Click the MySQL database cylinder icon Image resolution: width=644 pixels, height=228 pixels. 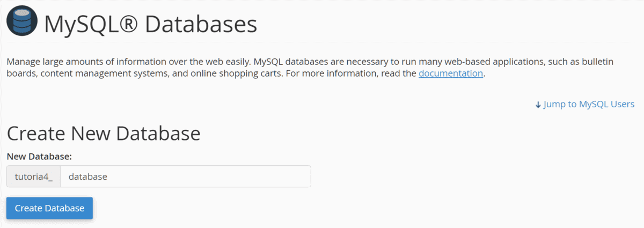tap(22, 23)
